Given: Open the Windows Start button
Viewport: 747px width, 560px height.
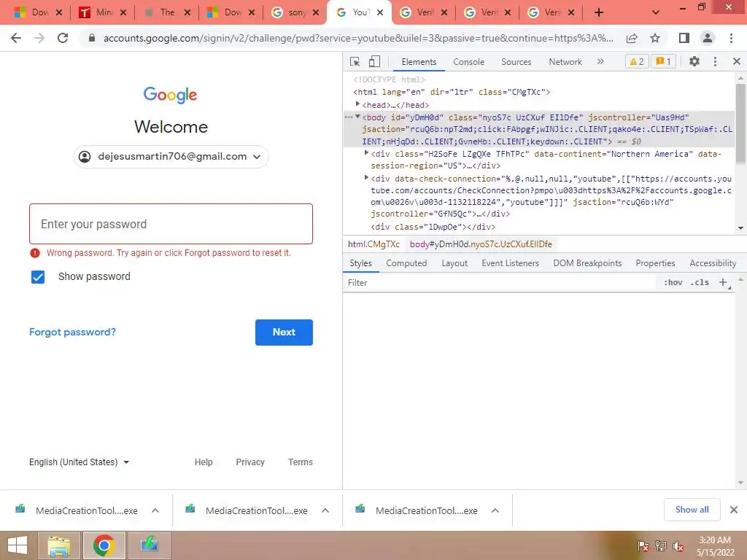Looking at the screenshot, I should (18, 545).
